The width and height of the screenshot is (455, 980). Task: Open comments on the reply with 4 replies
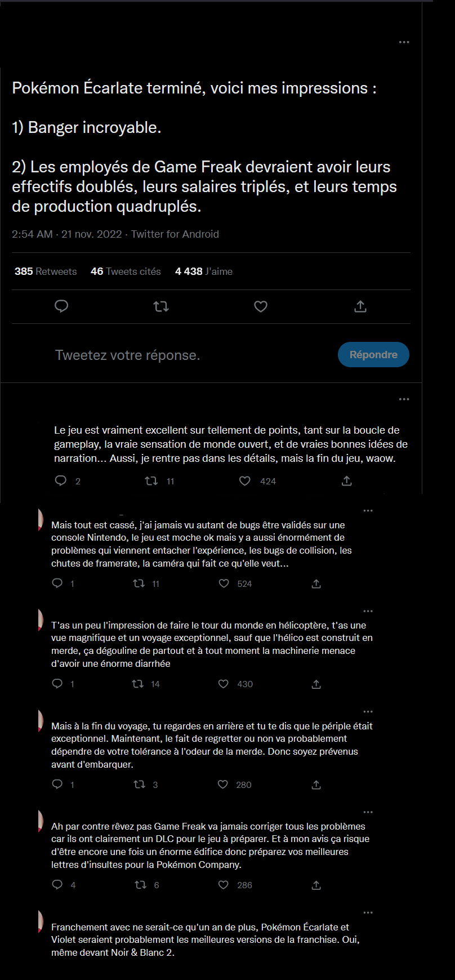click(x=57, y=885)
